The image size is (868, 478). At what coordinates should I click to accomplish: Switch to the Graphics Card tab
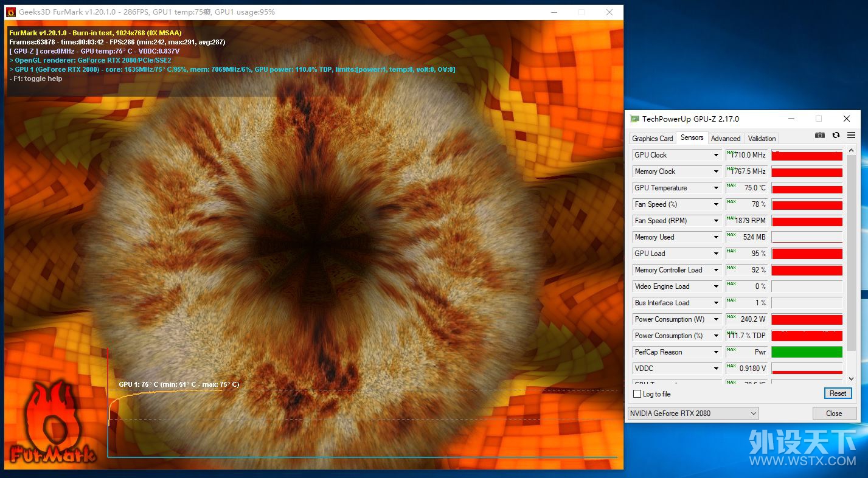(653, 138)
